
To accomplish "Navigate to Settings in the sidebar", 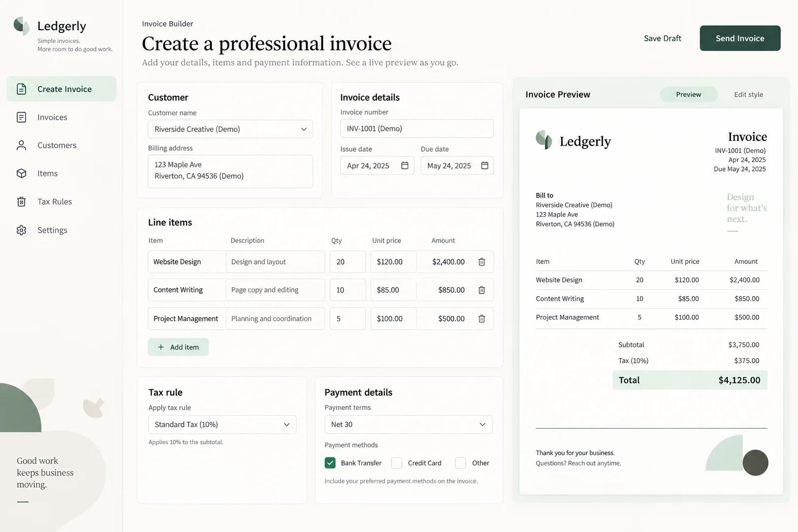I will tap(61, 230).
